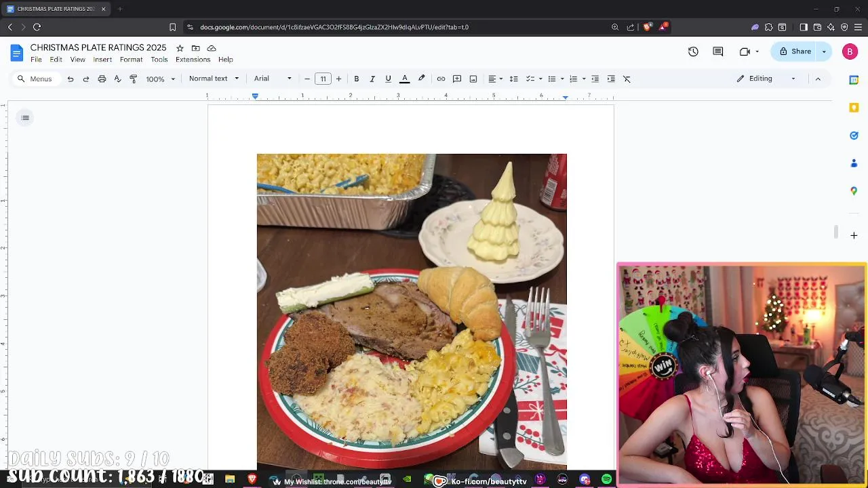Screen dimensions: 868x488
Task: Toggle the browser sidebar panel button
Action: pos(804,27)
